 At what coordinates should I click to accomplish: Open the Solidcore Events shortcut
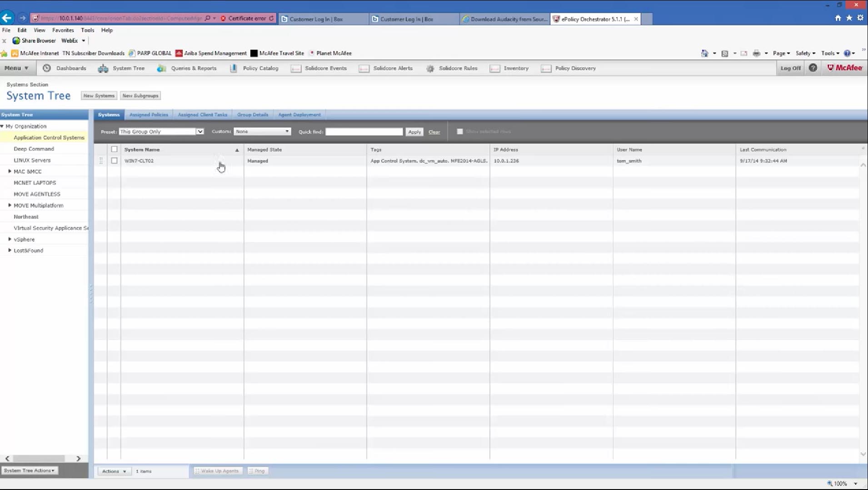(319, 68)
